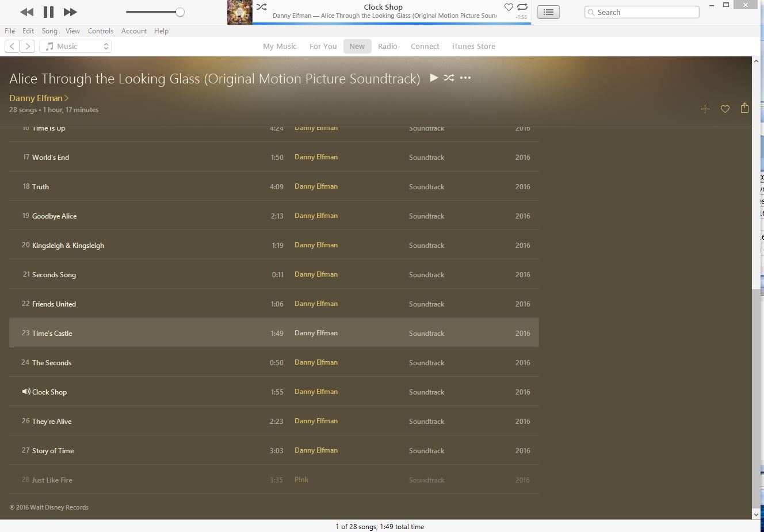This screenshot has height=532, width=764.
Task: Select the track Time's Castle
Action: pos(274,333)
